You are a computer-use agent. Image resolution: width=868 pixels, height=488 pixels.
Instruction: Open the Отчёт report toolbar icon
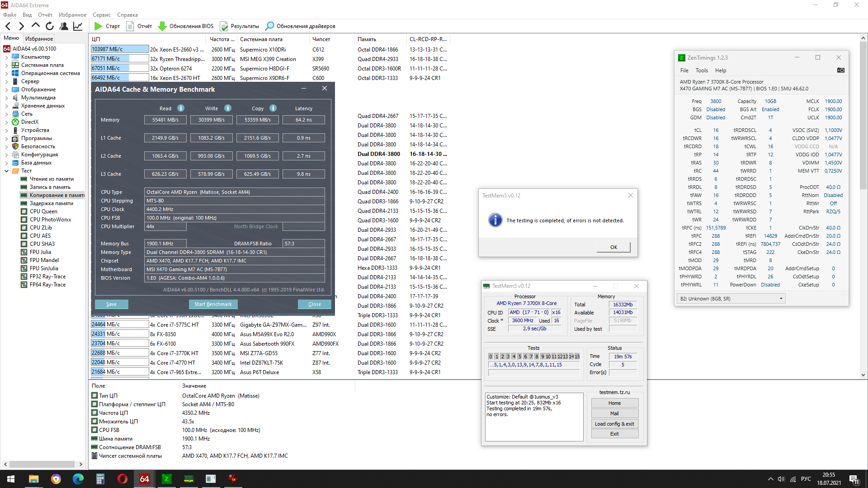coord(130,26)
